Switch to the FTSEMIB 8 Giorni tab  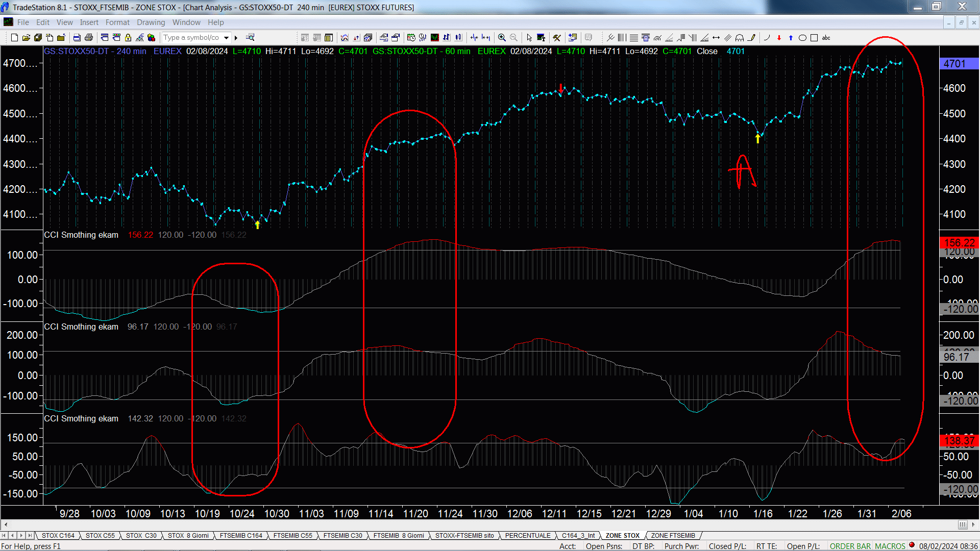(x=399, y=535)
